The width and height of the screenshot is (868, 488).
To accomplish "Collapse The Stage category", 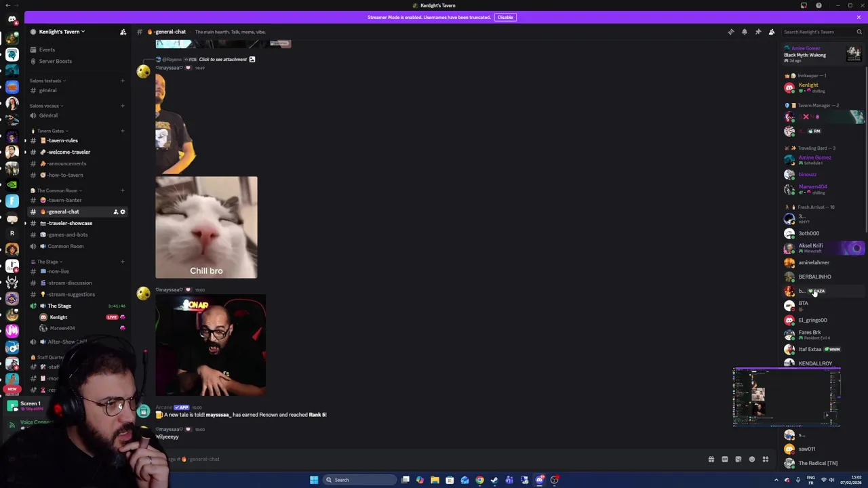I will (x=47, y=262).
